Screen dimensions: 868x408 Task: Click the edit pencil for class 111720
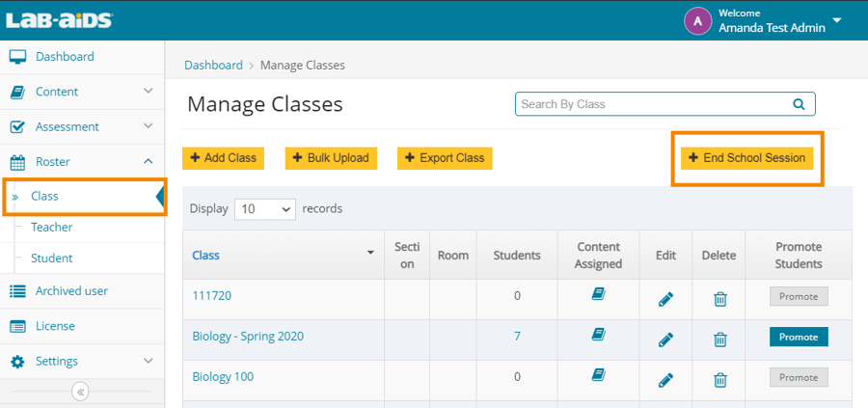(665, 298)
